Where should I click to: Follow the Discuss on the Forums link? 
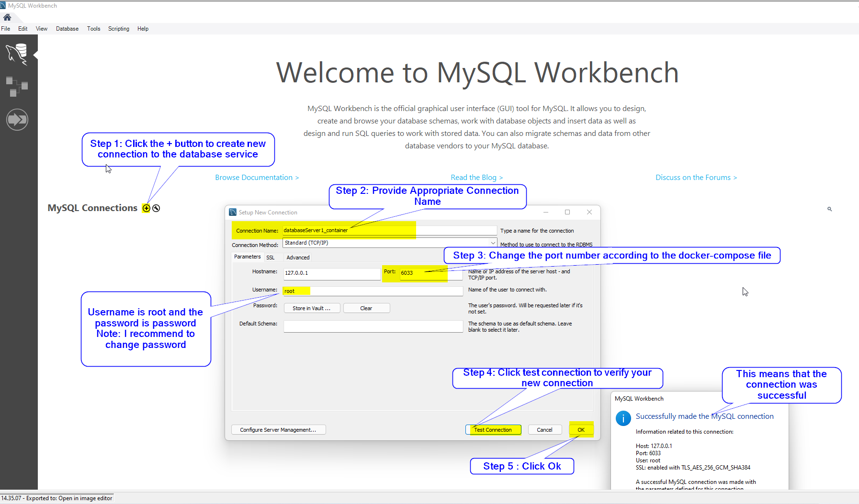click(x=696, y=178)
